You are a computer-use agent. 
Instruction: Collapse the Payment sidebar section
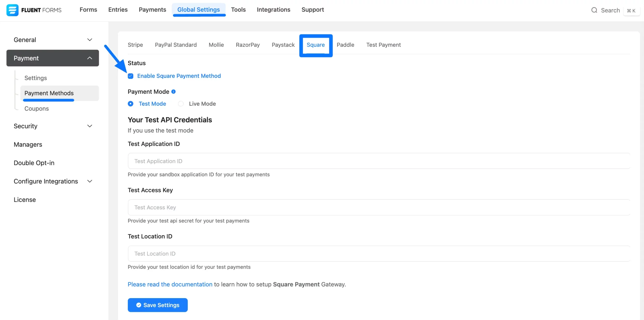90,58
